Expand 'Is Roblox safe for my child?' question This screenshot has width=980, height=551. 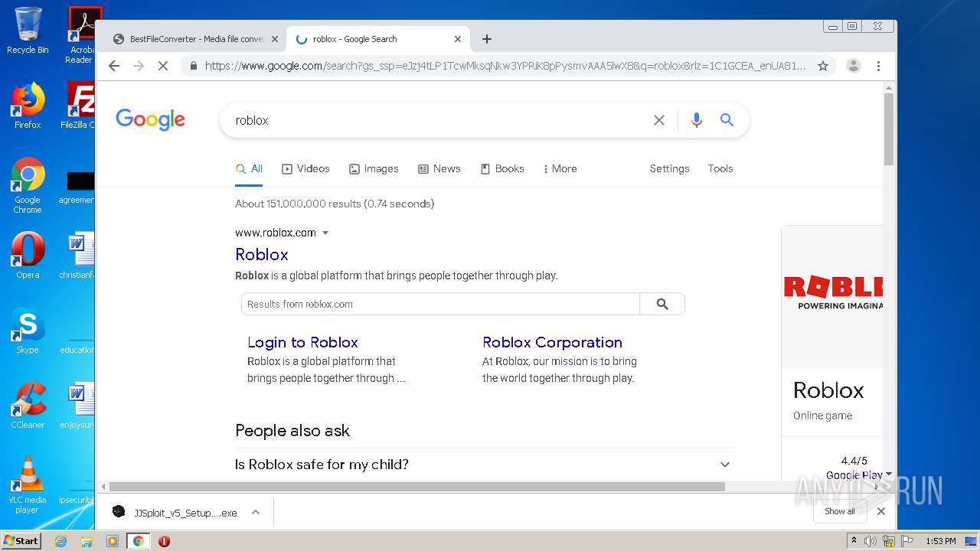point(483,465)
